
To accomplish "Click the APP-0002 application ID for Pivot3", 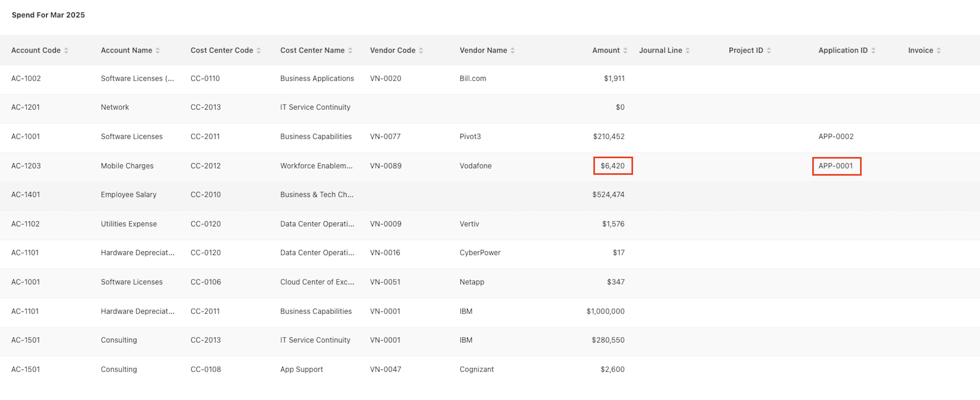I will (x=836, y=137).
